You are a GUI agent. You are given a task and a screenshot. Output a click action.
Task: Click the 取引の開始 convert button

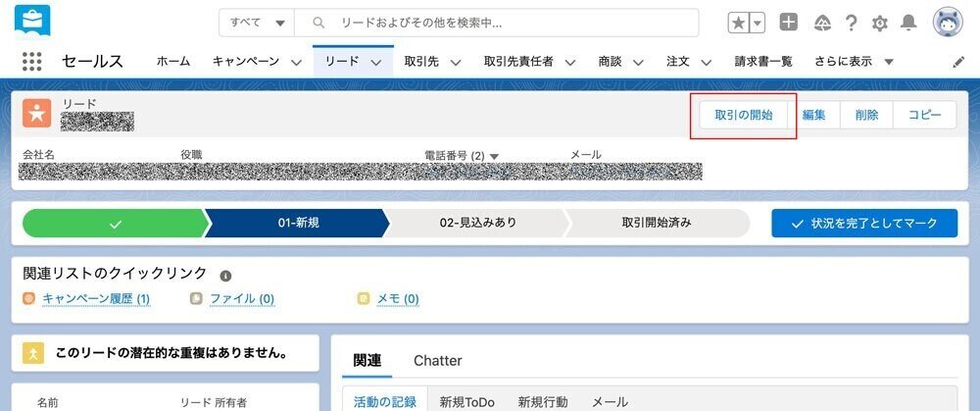743,115
